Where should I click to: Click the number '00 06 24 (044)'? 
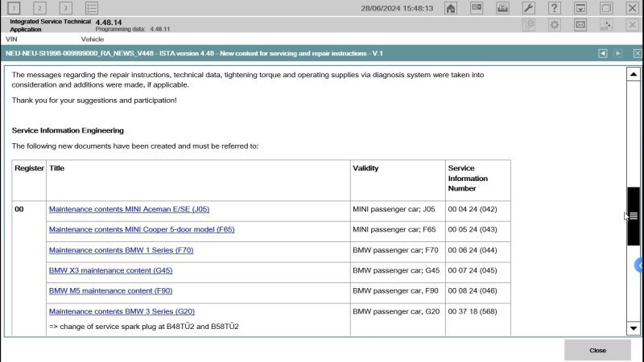tap(473, 250)
